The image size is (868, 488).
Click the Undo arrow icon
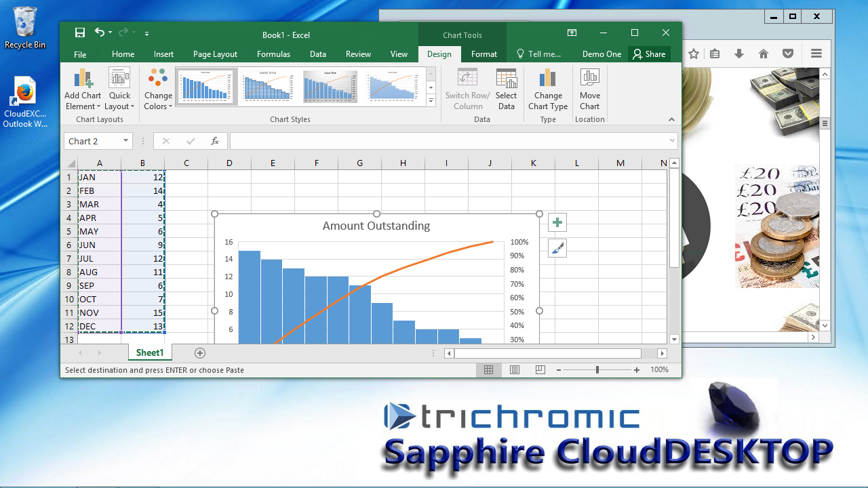[x=100, y=33]
